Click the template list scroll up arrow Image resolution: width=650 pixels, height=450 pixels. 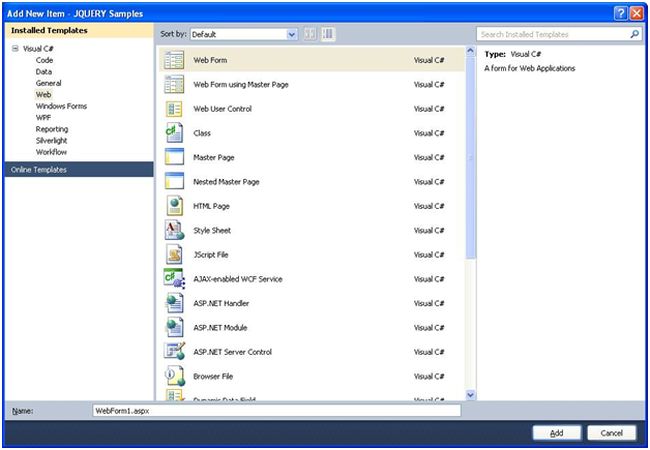click(470, 51)
